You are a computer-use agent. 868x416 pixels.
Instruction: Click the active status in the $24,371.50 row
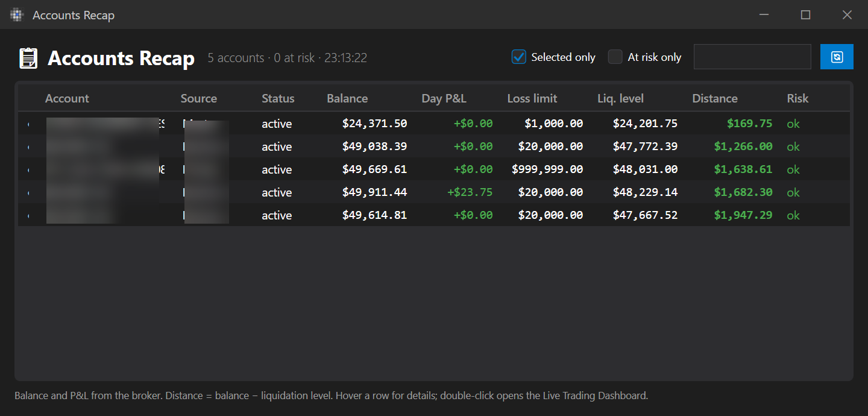click(x=277, y=124)
